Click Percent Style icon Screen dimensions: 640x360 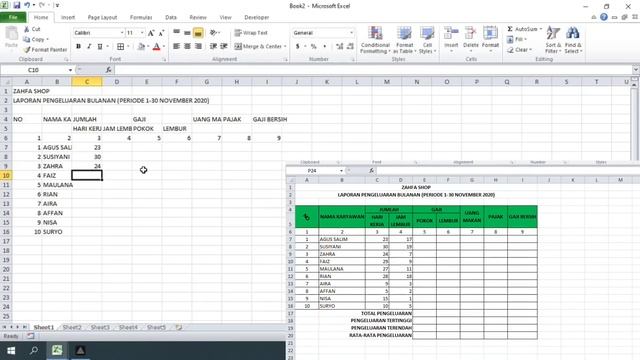coord(313,47)
